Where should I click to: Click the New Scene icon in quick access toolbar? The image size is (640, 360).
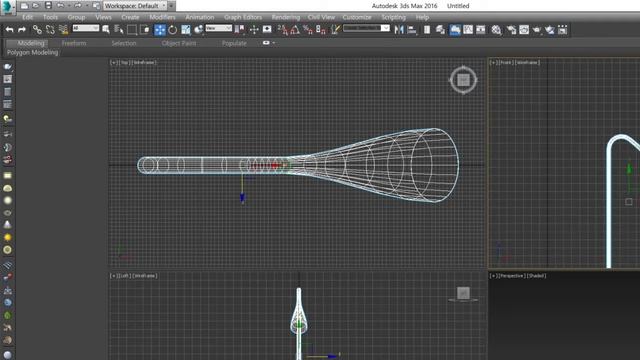(24, 6)
